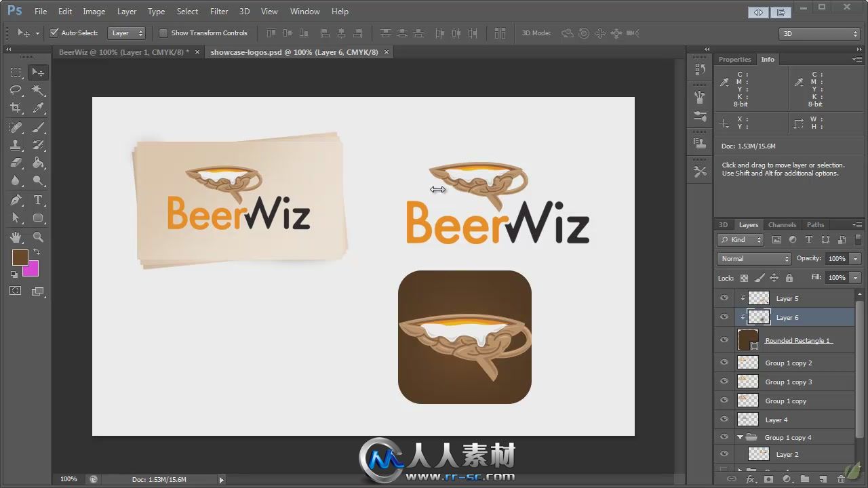Click the foreground brown color swatch
The height and width of the screenshot is (488, 868).
[x=20, y=257]
